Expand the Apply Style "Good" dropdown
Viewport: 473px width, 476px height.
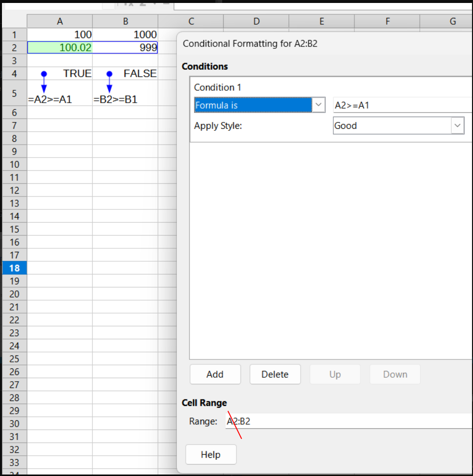coord(457,126)
